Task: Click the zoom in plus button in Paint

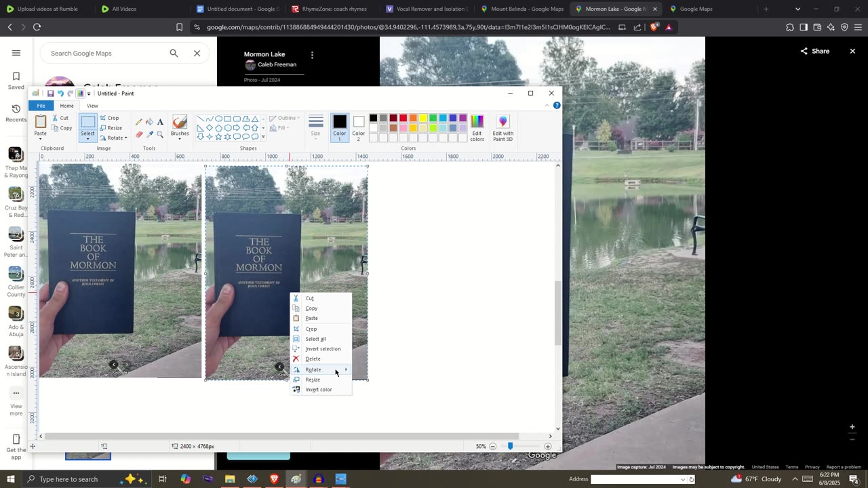Action: click(547, 447)
